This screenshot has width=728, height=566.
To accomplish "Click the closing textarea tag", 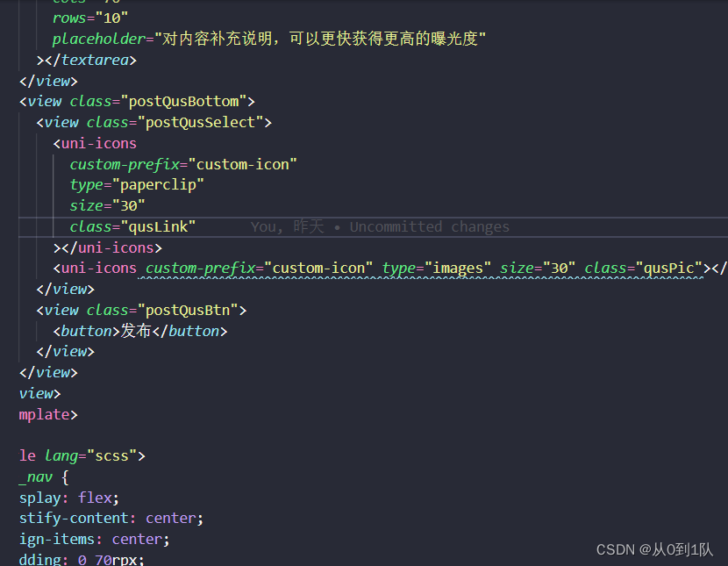I will 87,60.
